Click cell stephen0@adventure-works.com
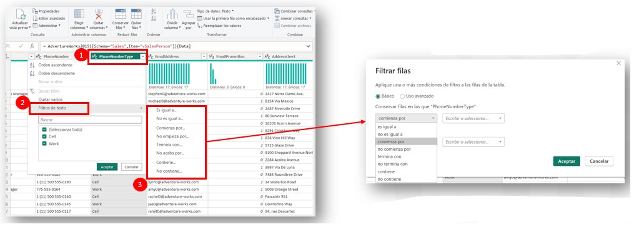The image size is (644, 234). pyautogui.click(x=177, y=93)
